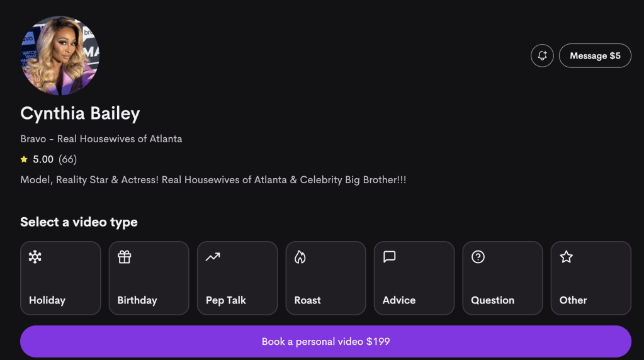The width and height of the screenshot is (644, 360).
Task: Click the Pep Talk trending arrow icon
Action: 213,257
